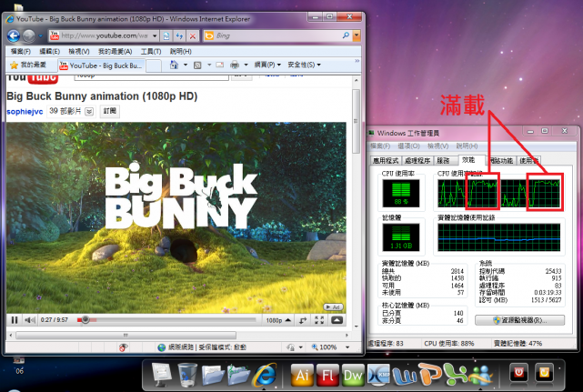583x392 pixels.
Task: Open the 編輯(E) menu in Internet Explorer
Action: coord(49,51)
